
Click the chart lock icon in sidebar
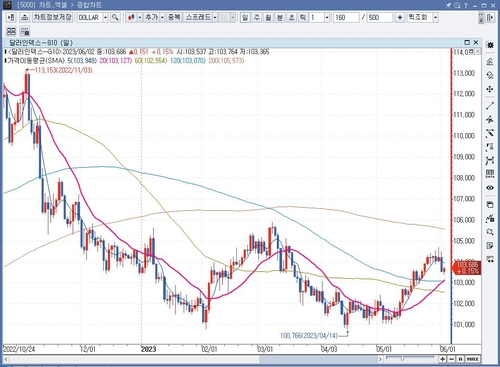490,218
